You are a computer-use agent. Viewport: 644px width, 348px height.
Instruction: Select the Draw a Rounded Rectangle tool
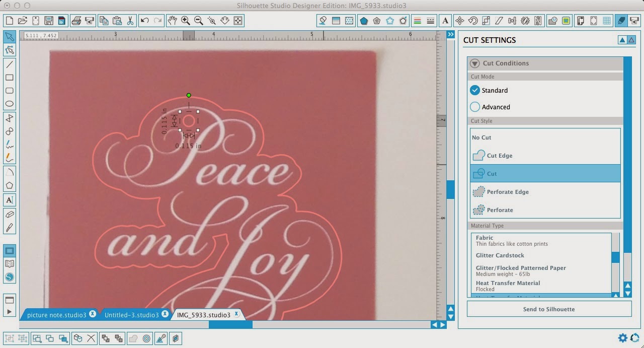[x=10, y=91]
